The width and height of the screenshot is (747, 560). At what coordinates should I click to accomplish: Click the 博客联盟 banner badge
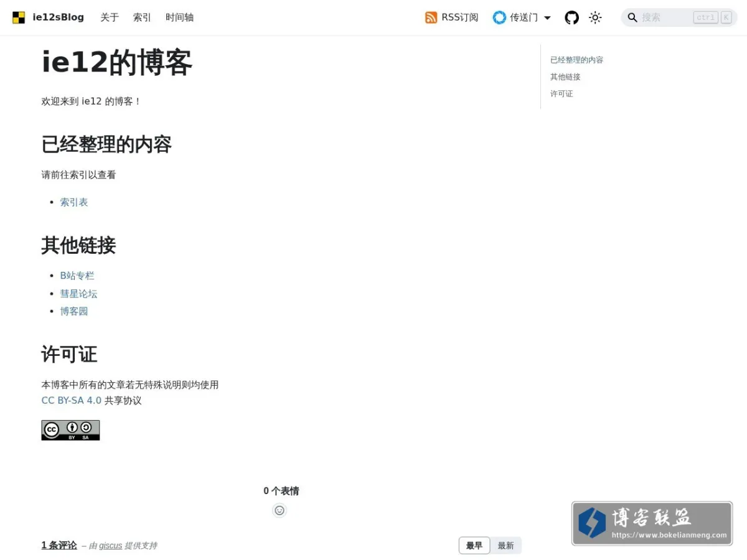652,523
